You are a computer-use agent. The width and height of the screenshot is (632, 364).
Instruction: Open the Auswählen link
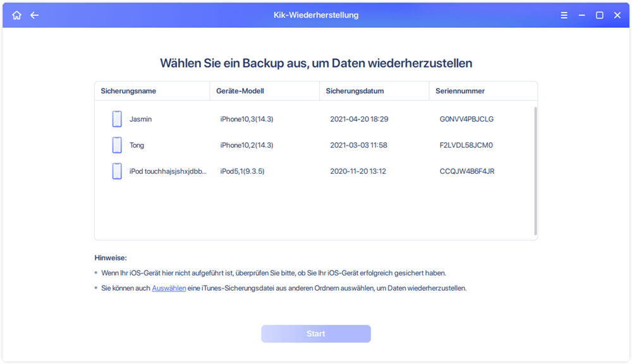[169, 288]
